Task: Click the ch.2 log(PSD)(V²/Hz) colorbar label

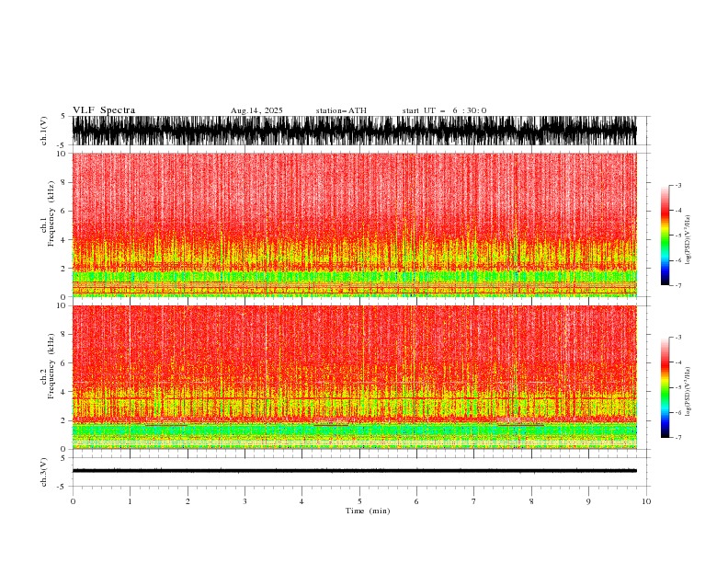Action: 688,392
